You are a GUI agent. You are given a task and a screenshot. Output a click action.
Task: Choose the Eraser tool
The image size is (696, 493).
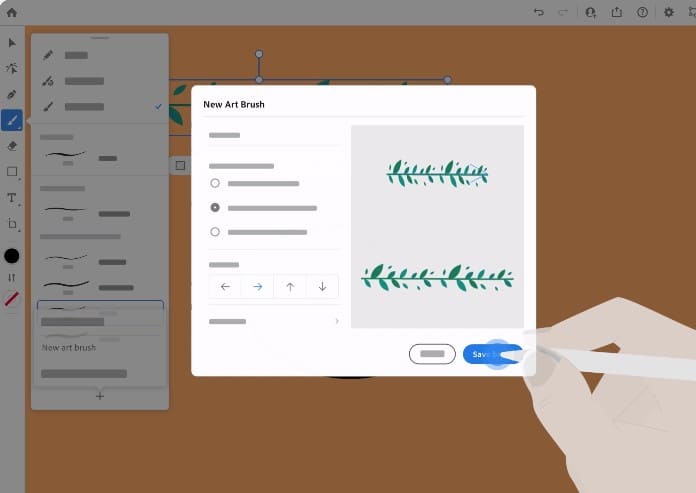[12, 146]
